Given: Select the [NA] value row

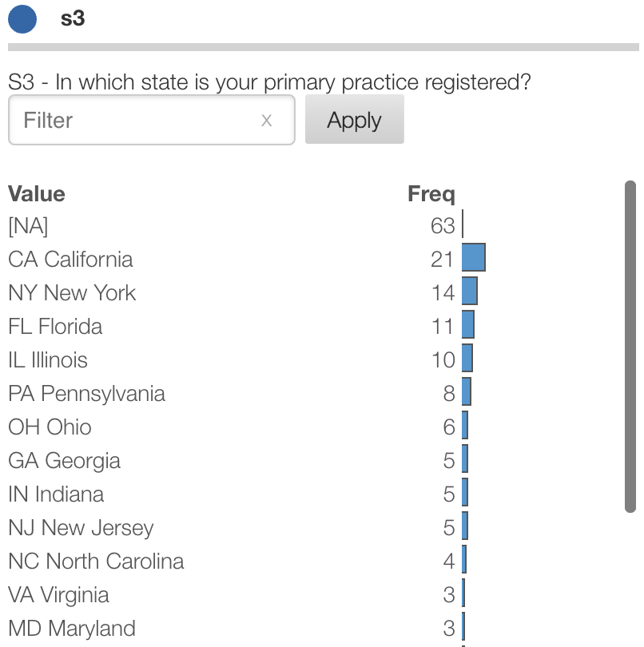Looking at the screenshot, I should (29, 226).
